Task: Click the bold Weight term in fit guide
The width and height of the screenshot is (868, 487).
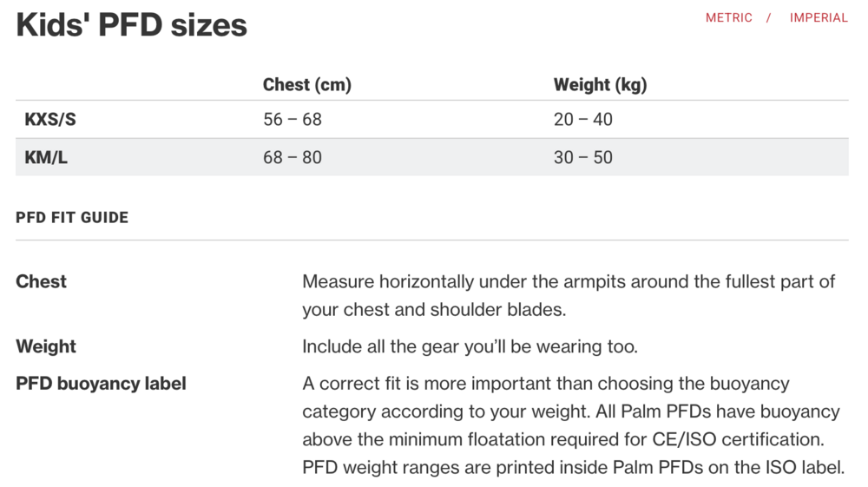Action: coord(46,346)
